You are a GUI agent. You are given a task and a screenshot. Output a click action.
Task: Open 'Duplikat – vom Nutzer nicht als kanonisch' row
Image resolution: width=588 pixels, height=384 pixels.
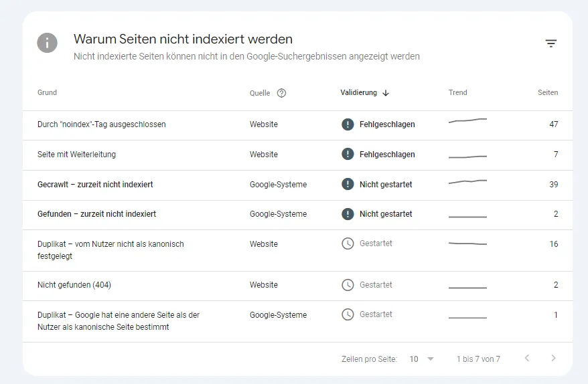click(x=297, y=251)
